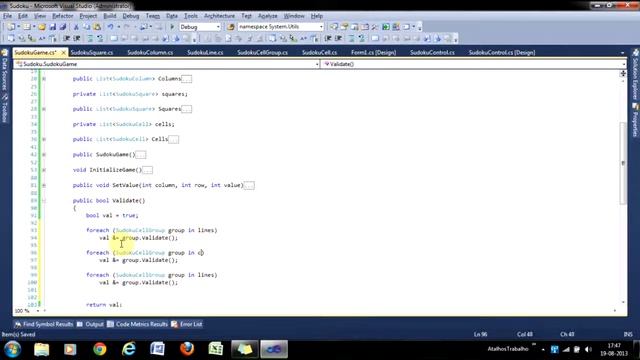Save the current file with the disk icon
This screenshot has height=360, width=640.
(x=53, y=27)
